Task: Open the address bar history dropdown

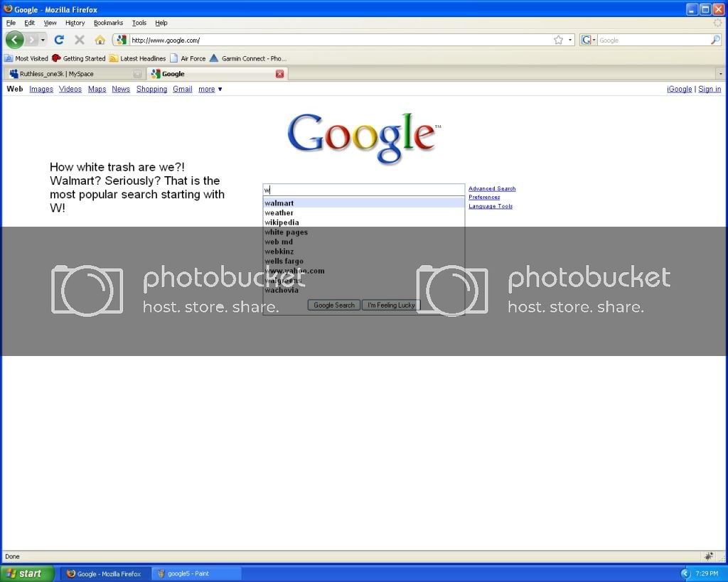Action: 570,40
